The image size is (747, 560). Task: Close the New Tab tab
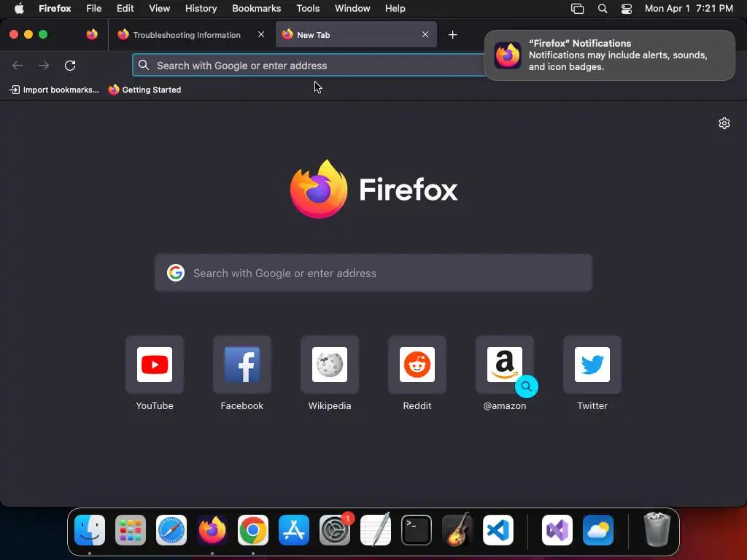[425, 34]
